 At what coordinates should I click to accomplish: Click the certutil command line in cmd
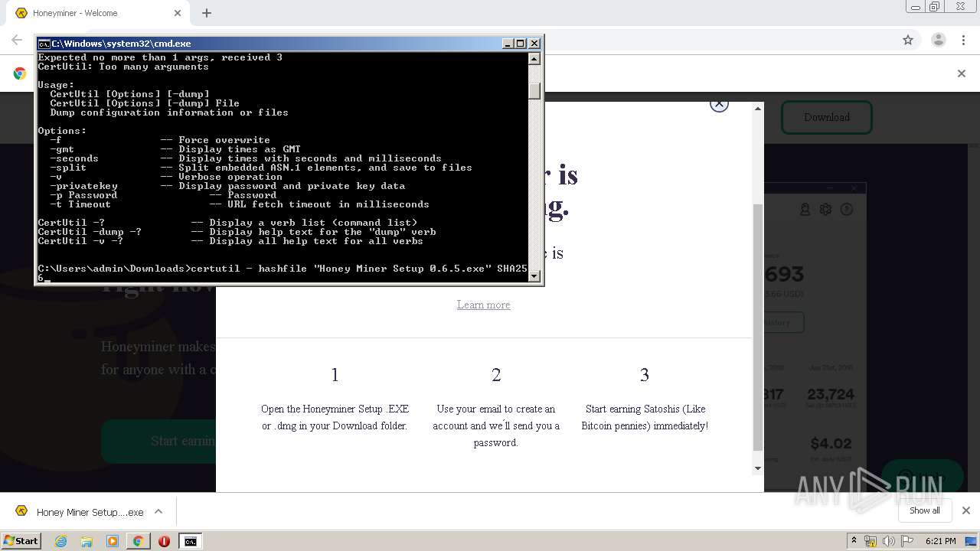click(283, 272)
